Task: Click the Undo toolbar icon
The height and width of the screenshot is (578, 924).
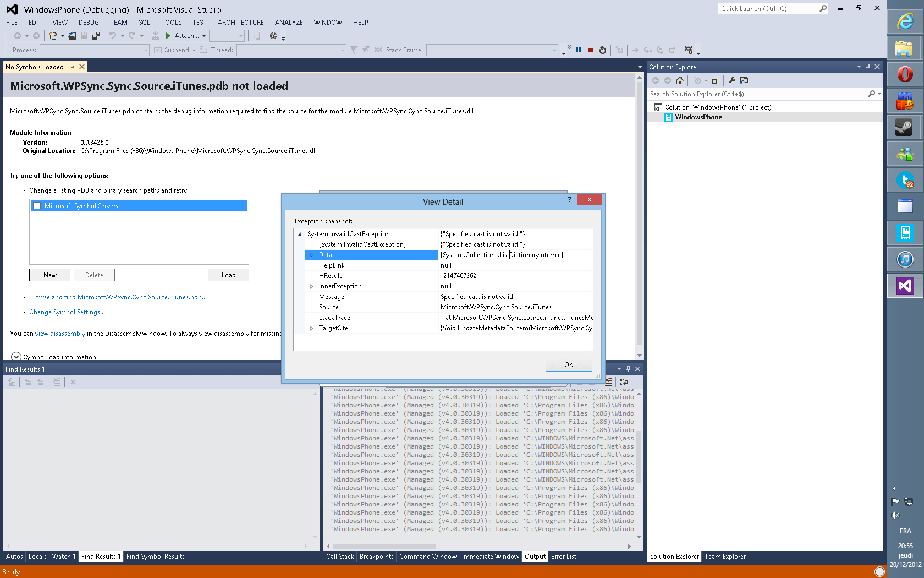Action: [x=113, y=36]
